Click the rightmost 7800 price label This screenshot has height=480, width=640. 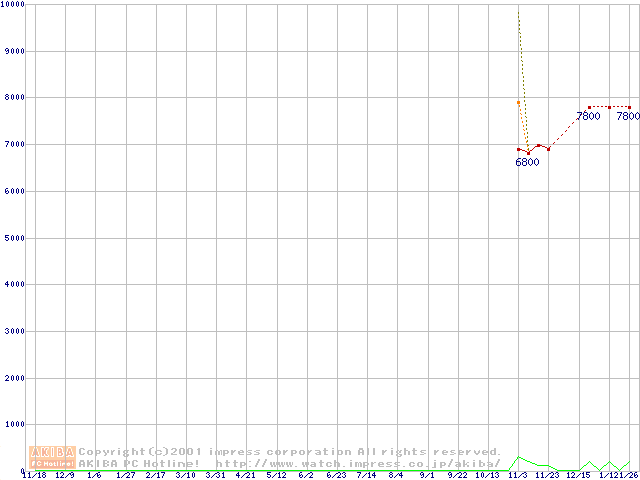pos(627,117)
